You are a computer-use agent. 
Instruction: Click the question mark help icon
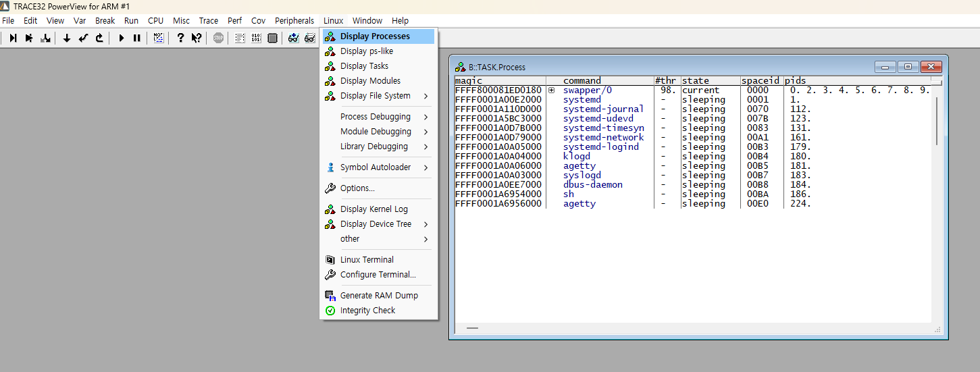[x=180, y=38]
